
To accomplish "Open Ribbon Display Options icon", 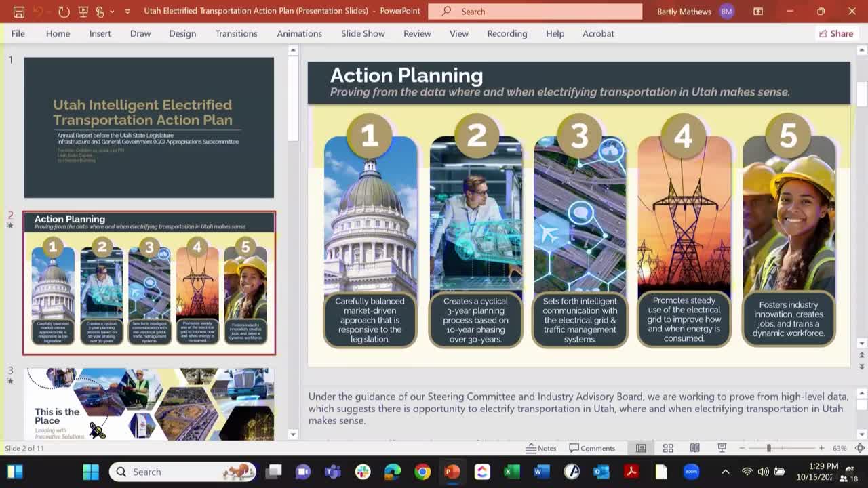I will pyautogui.click(x=758, y=12).
